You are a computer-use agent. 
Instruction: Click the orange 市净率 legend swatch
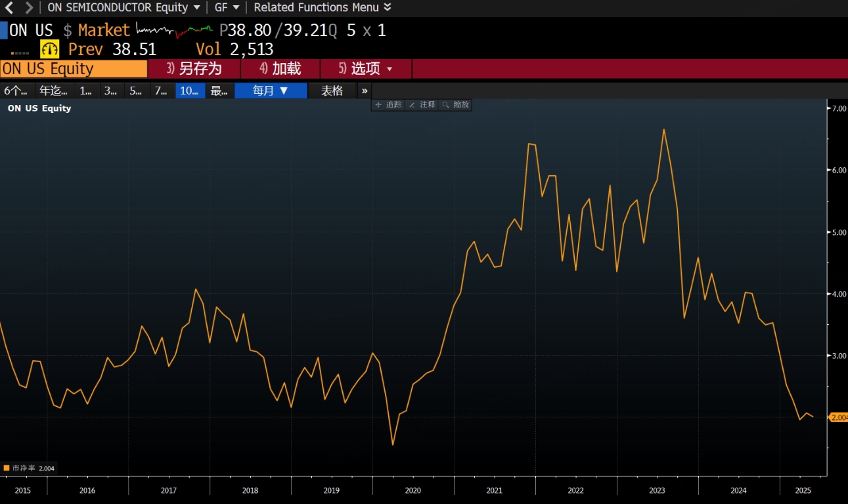[7, 468]
